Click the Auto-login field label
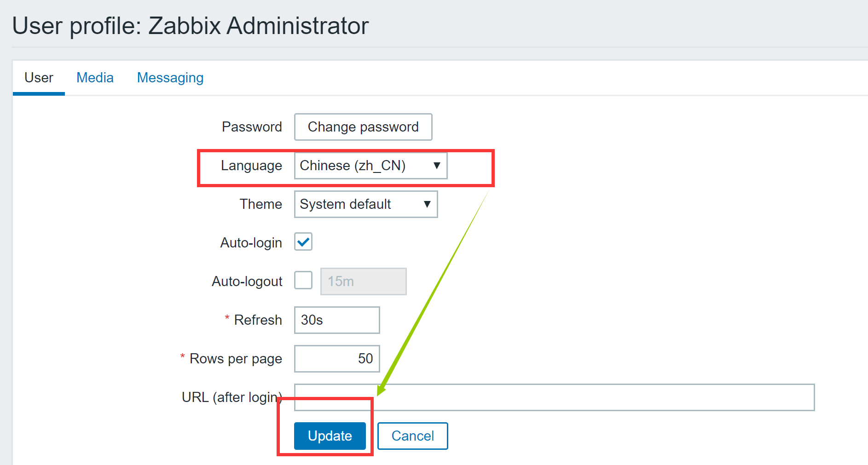868x465 pixels. click(251, 243)
